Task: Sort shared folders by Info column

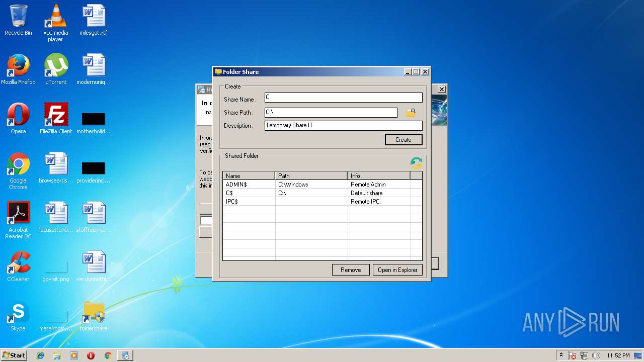Action: pos(379,175)
